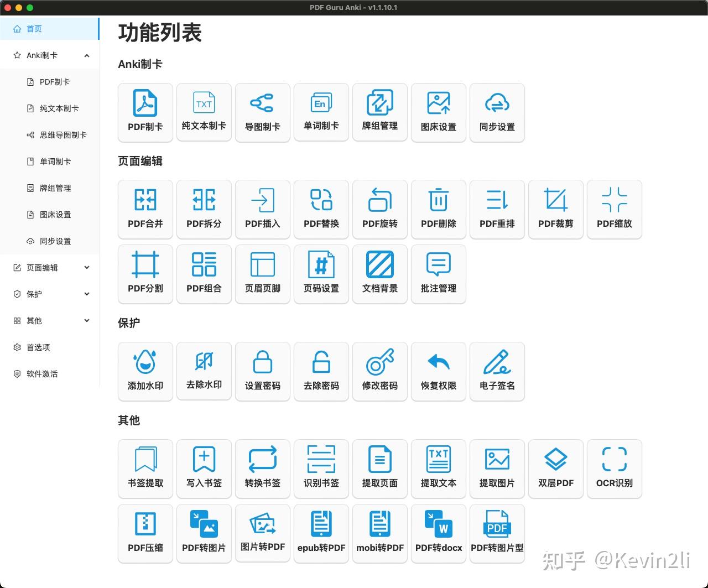Expand the 保护 sidebar section
708x588 pixels.
50,294
